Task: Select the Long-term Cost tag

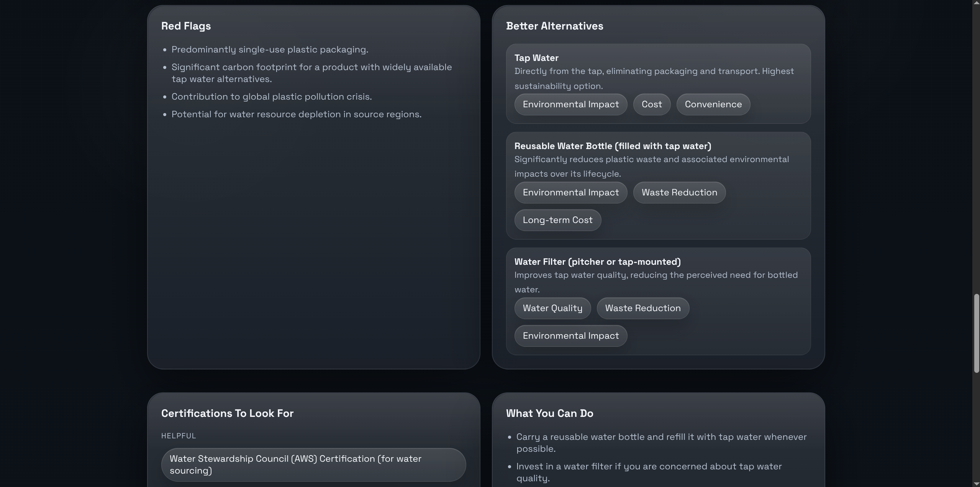Action: coord(557,220)
